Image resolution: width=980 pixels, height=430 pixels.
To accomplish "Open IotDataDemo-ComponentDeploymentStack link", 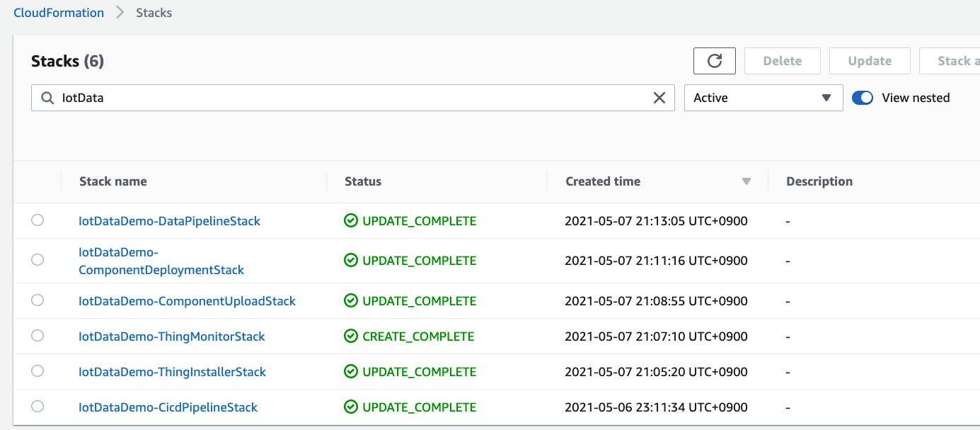I will 161,261.
